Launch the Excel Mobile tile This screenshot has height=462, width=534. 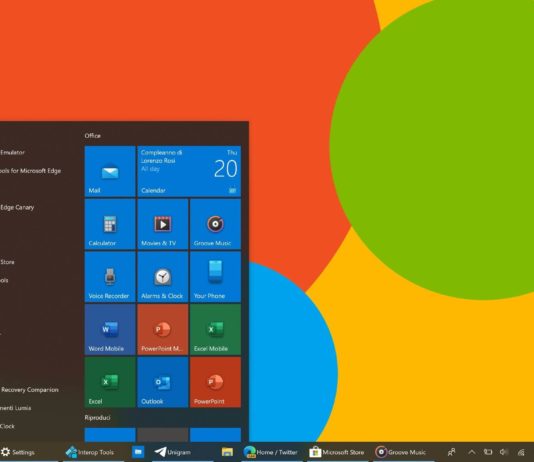[x=216, y=330]
